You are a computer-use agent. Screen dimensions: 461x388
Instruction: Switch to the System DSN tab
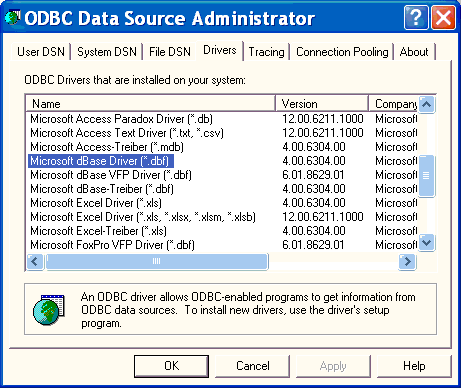point(107,52)
